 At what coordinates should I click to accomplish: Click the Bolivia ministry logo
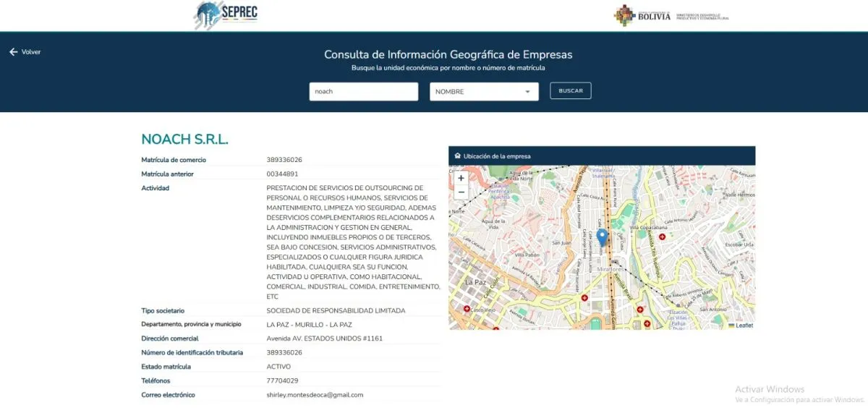pos(671,15)
